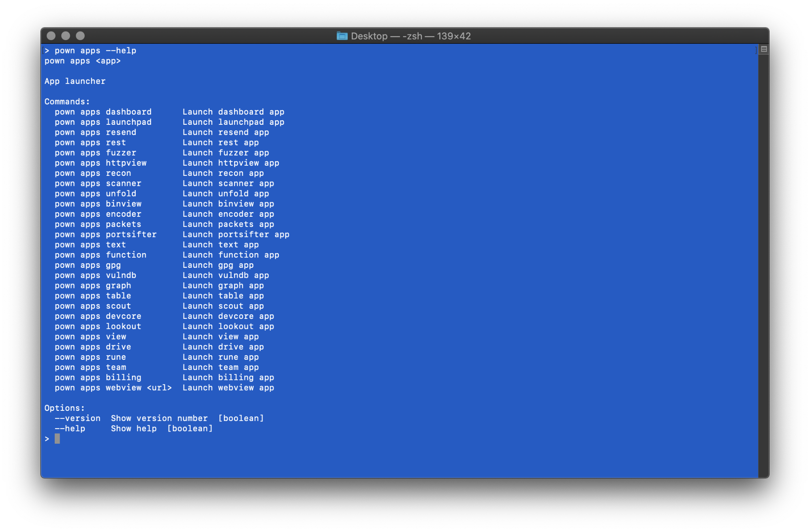Click the block cursor at the prompt

click(x=57, y=438)
